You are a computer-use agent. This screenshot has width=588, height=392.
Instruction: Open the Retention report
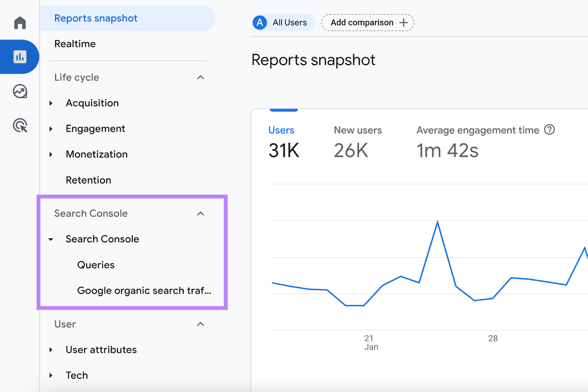pos(88,180)
